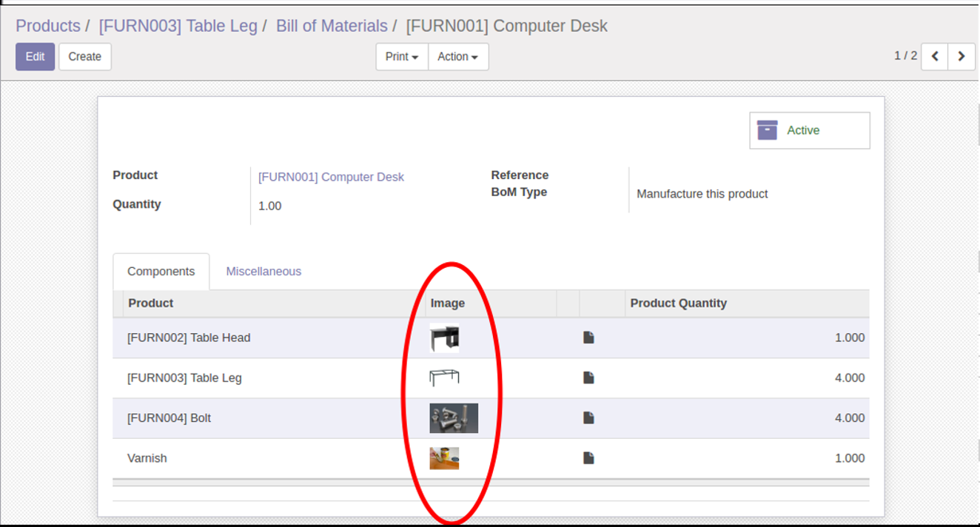Go to previous record arrow
Viewport: 980px width, 527px height.
coord(935,56)
